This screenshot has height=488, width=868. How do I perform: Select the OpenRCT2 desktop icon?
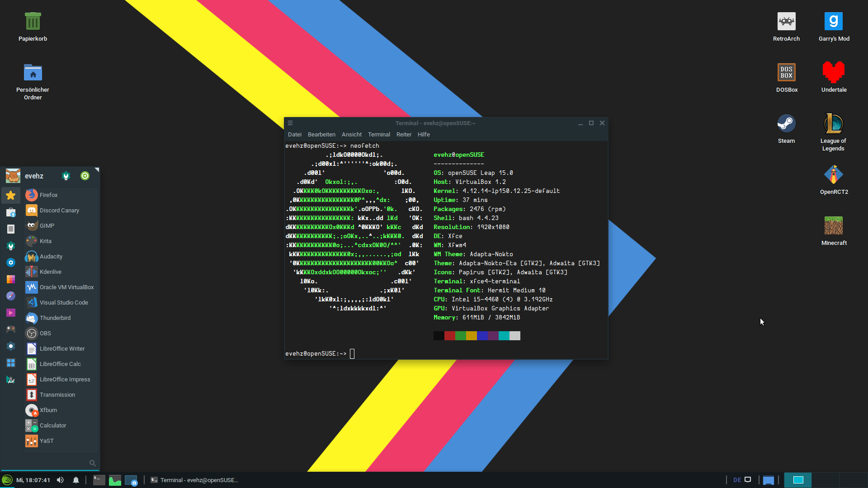[x=834, y=180]
